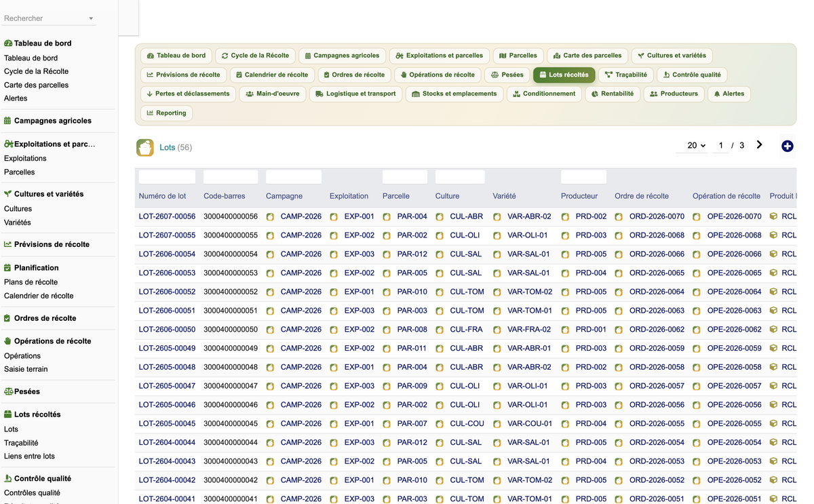
Task: Click the Code-barres filter field
Action: pyautogui.click(x=231, y=177)
